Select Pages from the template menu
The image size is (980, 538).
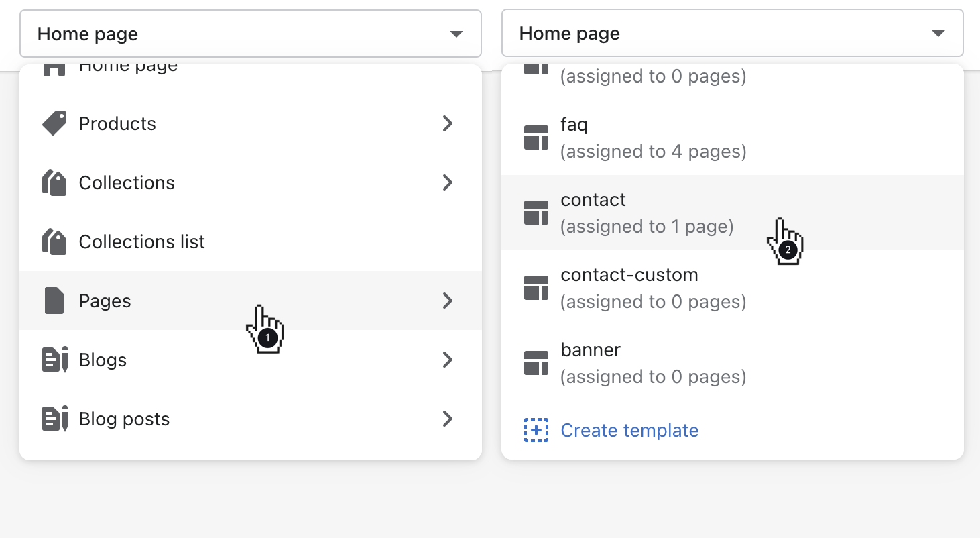coord(105,301)
